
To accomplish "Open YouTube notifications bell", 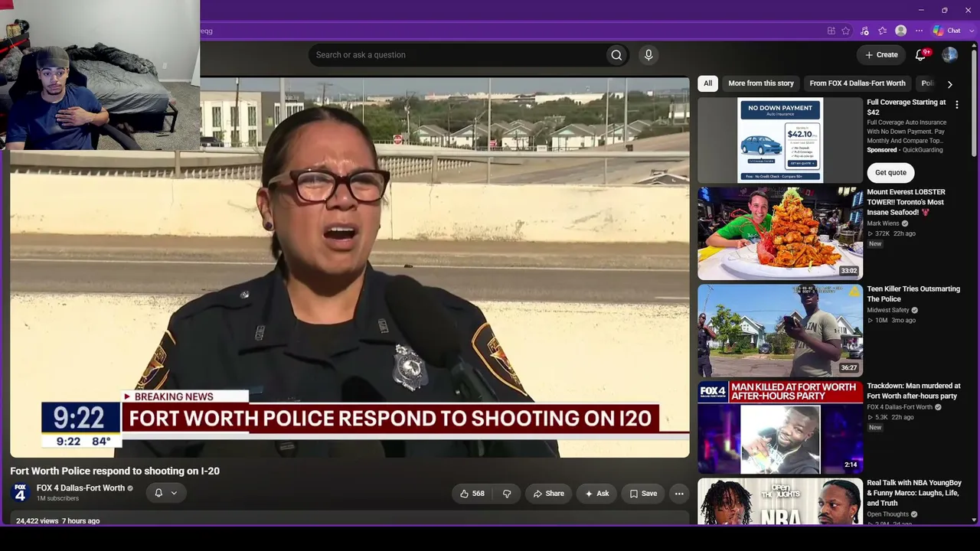I will pyautogui.click(x=921, y=55).
